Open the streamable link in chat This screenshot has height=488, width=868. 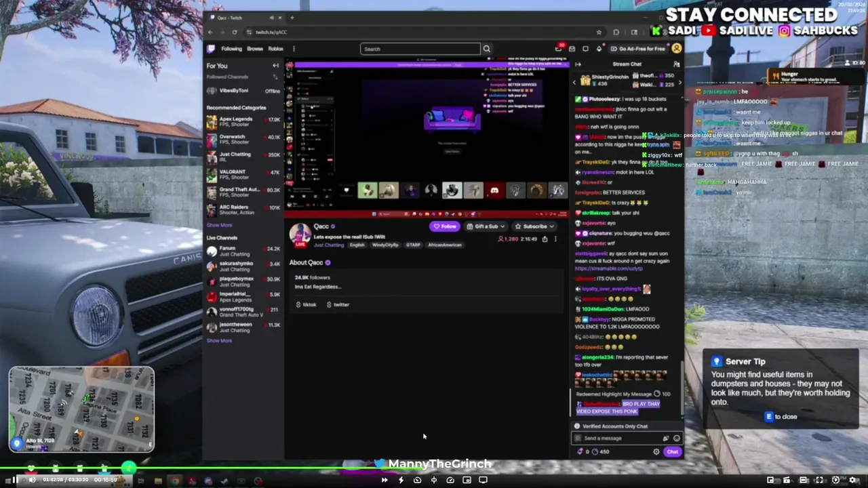[x=608, y=268]
